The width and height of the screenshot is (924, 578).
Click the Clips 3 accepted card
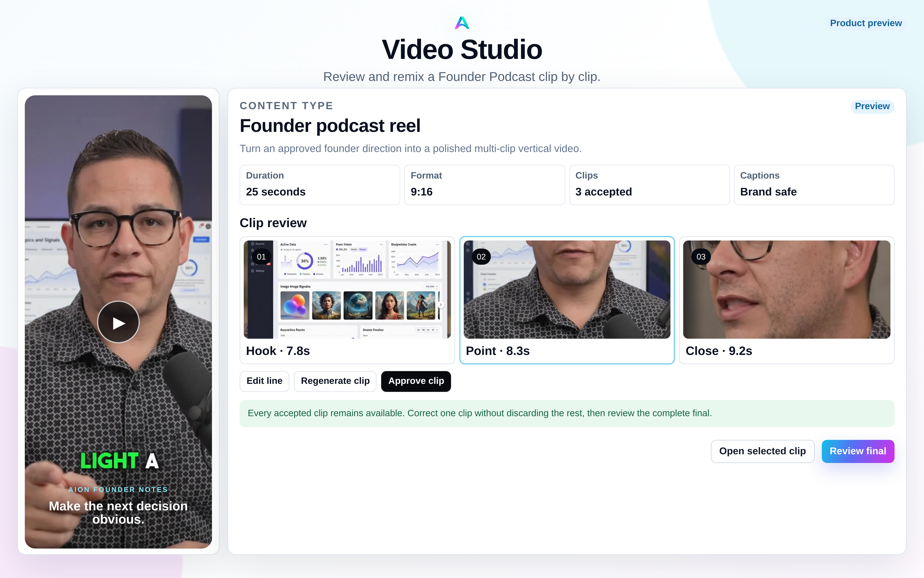pos(649,185)
